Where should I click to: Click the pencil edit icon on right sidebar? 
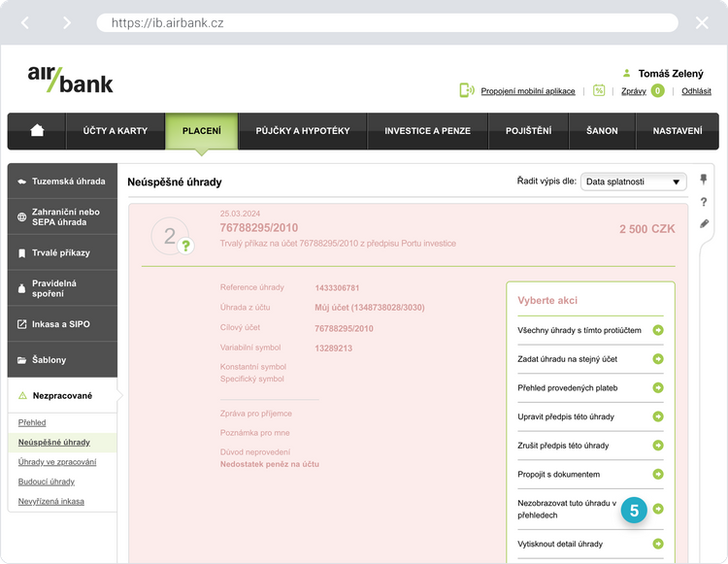point(704,223)
